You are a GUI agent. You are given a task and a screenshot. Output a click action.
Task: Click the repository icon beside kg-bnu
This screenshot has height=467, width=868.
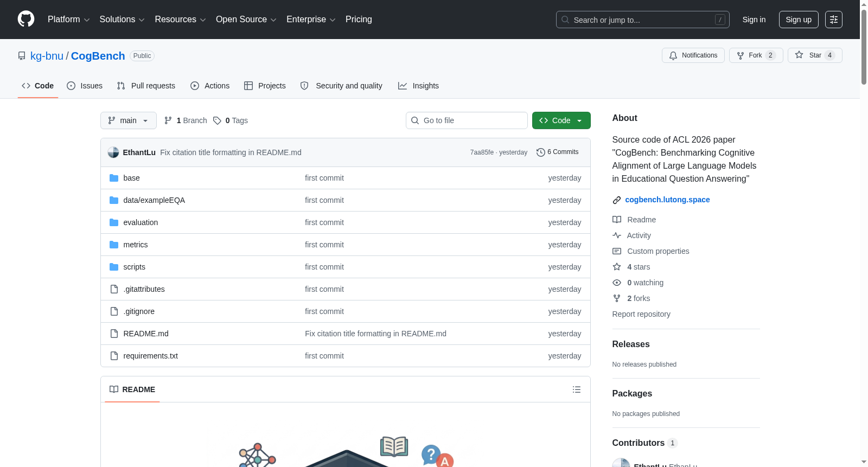click(x=22, y=56)
